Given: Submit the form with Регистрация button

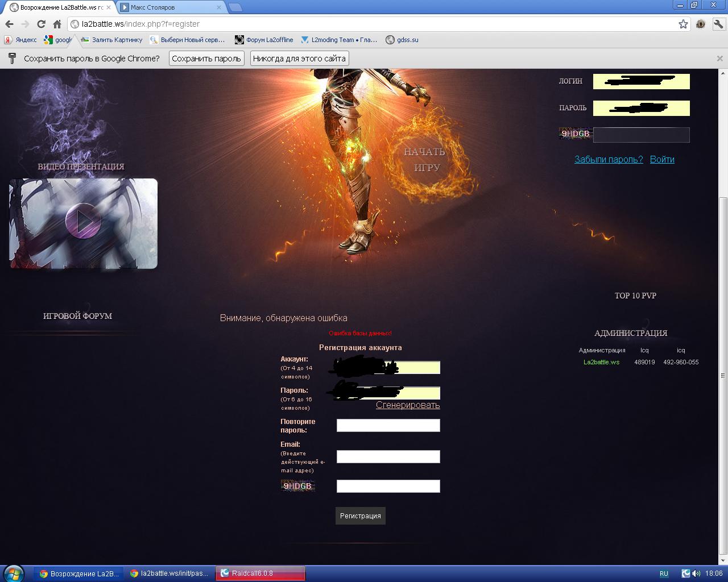Looking at the screenshot, I should click(361, 516).
